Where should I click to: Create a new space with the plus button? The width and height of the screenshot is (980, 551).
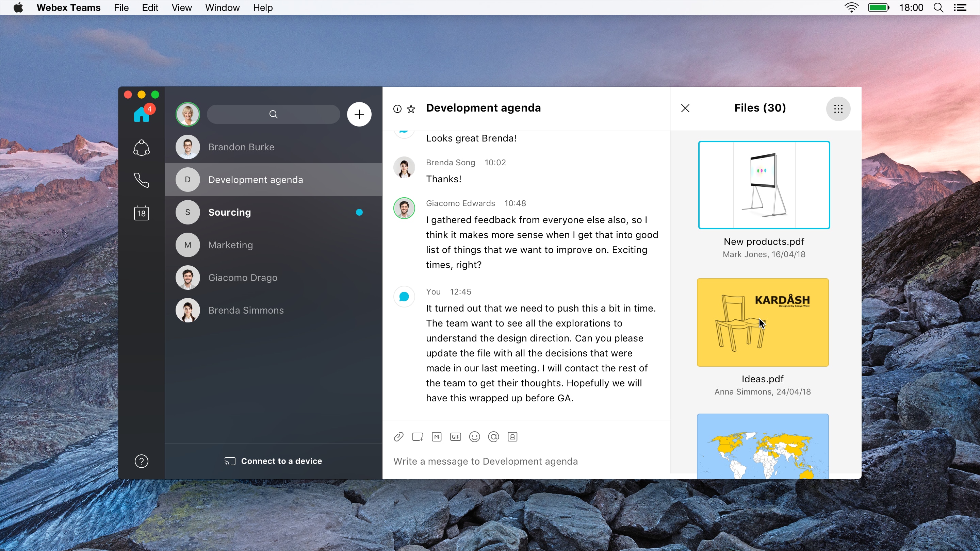tap(359, 114)
